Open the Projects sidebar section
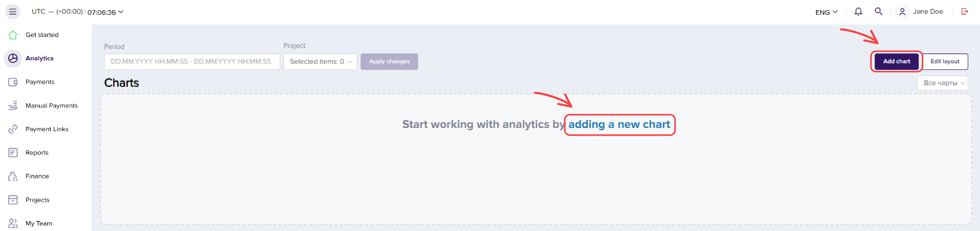Screen dimensions: 980x231 click(x=37, y=200)
